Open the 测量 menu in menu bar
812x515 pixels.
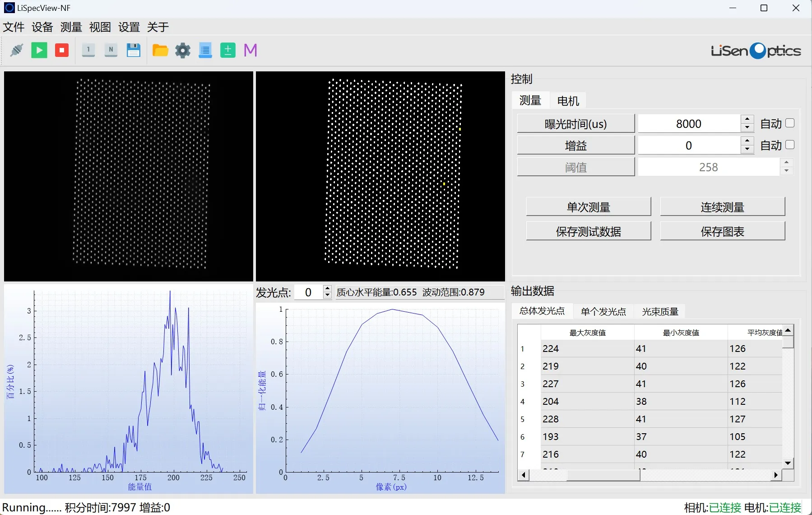[x=71, y=27]
